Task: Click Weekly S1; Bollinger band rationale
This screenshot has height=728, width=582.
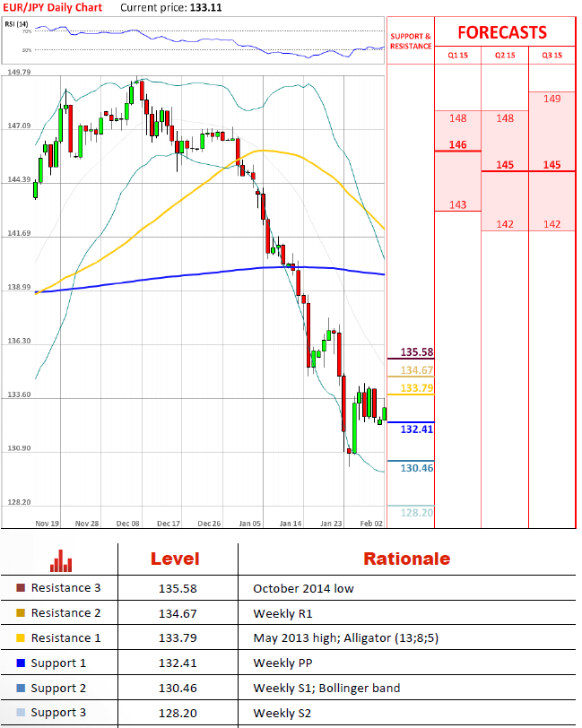Action: click(326, 688)
